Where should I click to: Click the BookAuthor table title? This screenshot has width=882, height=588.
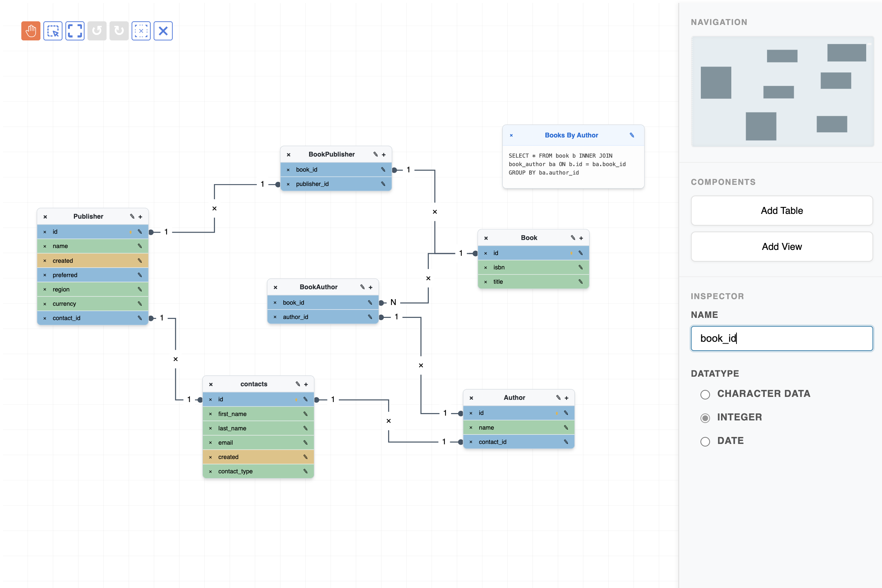(x=318, y=287)
